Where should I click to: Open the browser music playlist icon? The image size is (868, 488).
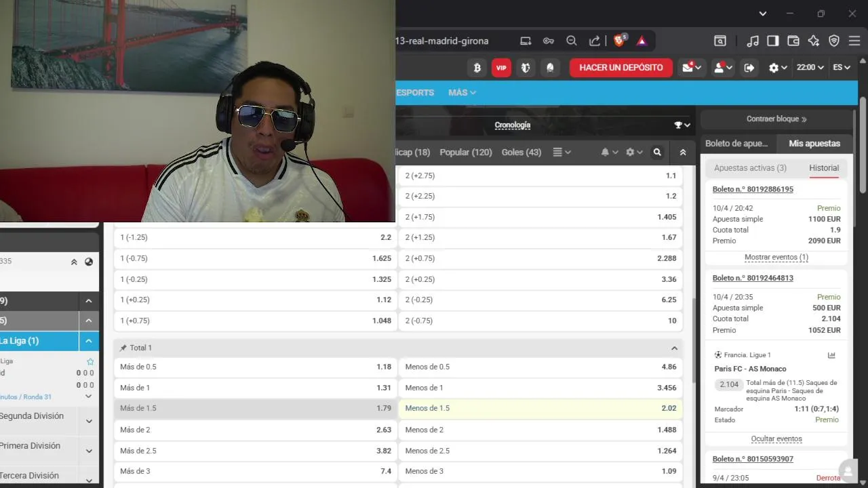tap(753, 41)
